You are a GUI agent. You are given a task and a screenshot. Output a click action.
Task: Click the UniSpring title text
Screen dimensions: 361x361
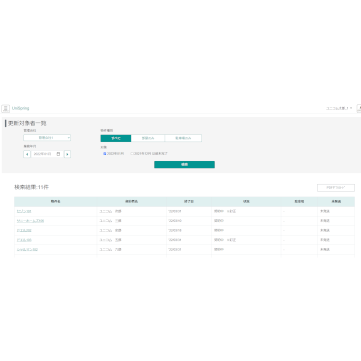coord(21,108)
